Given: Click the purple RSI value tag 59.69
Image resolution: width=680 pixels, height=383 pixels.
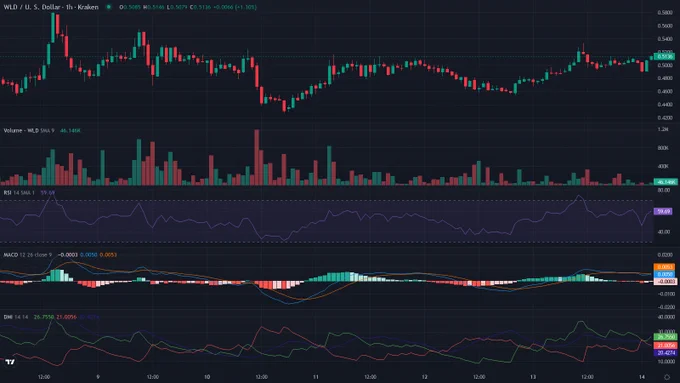Looking at the screenshot, I should click(x=663, y=211).
